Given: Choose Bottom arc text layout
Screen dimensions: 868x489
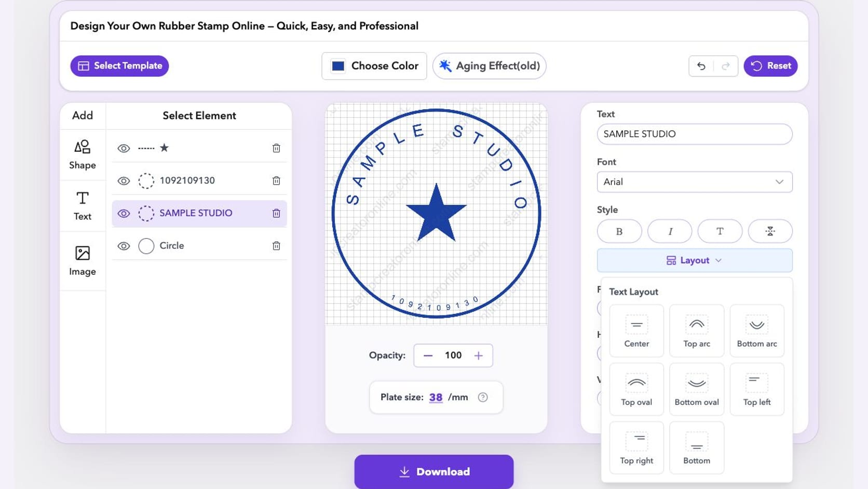Looking at the screenshot, I should point(757,331).
